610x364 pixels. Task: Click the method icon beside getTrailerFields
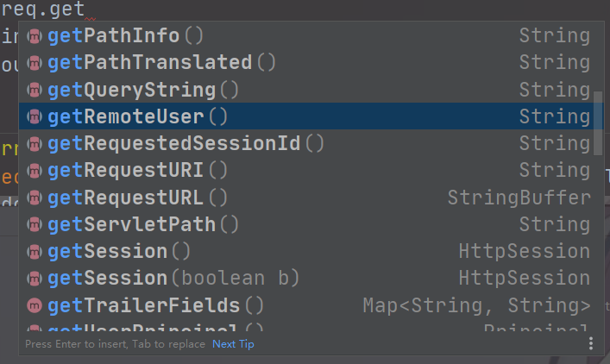(x=35, y=305)
